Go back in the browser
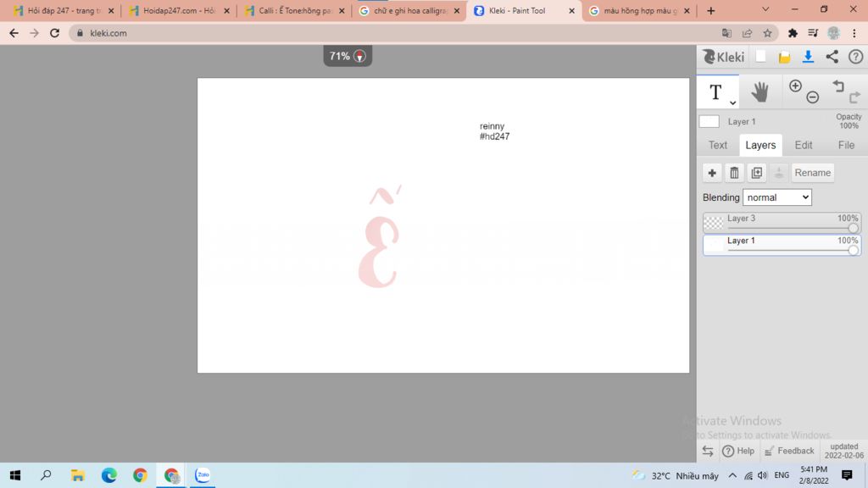The width and height of the screenshot is (868, 488). coord(14,33)
